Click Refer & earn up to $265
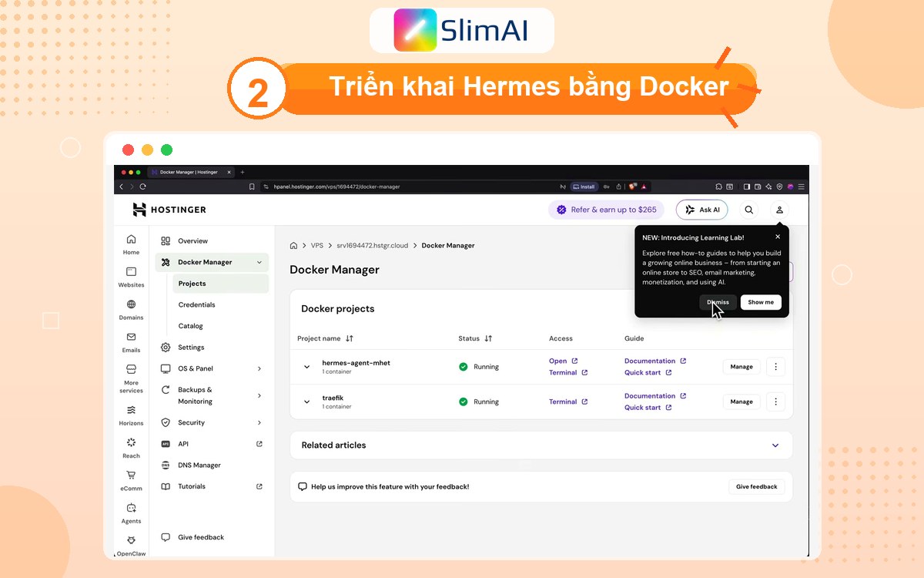Image resolution: width=924 pixels, height=578 pixels. pos(606,210)
